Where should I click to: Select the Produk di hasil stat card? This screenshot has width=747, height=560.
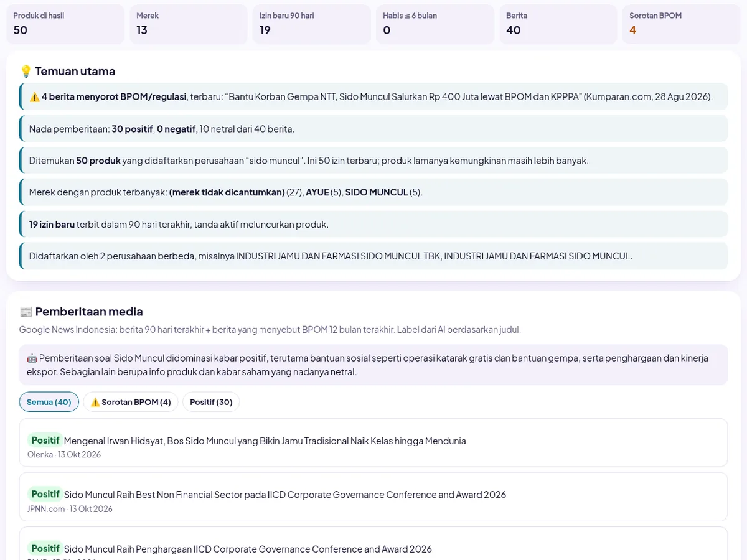(65, 24)
